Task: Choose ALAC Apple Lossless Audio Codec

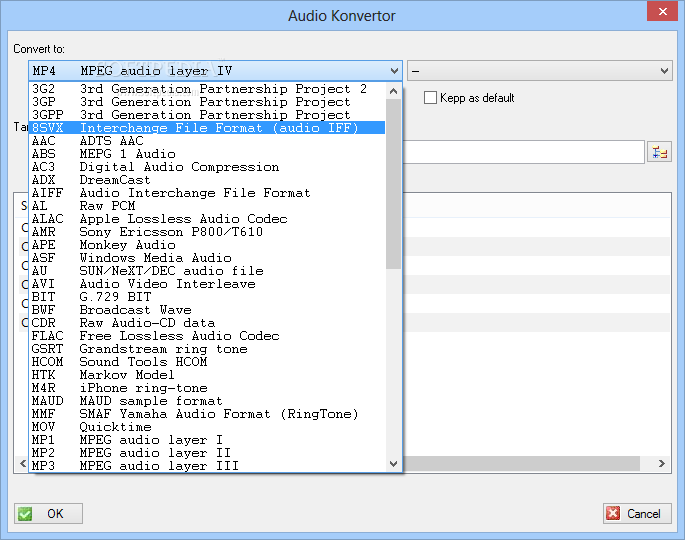Action: pos(207,219)
